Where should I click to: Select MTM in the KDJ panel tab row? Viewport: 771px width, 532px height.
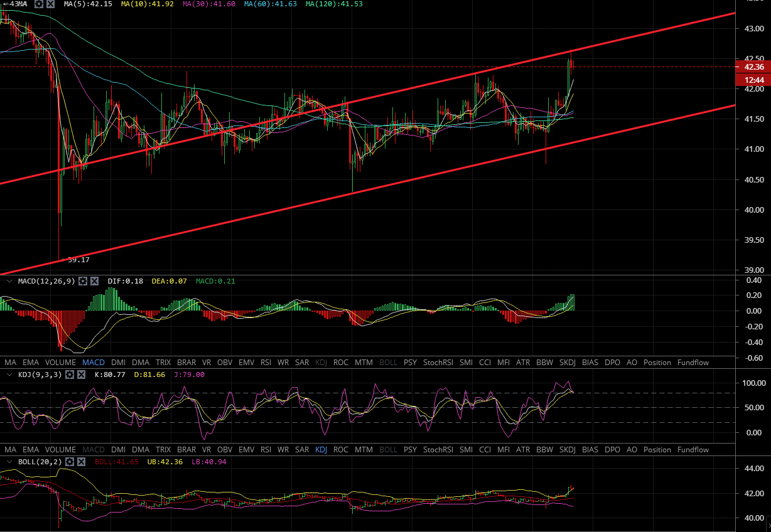click(x=364, y=450)
